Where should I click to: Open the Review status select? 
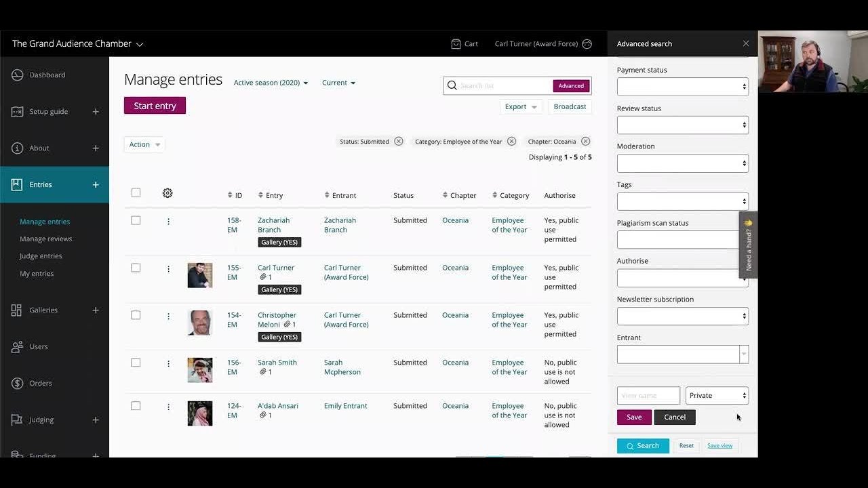[x=683, y=125]
